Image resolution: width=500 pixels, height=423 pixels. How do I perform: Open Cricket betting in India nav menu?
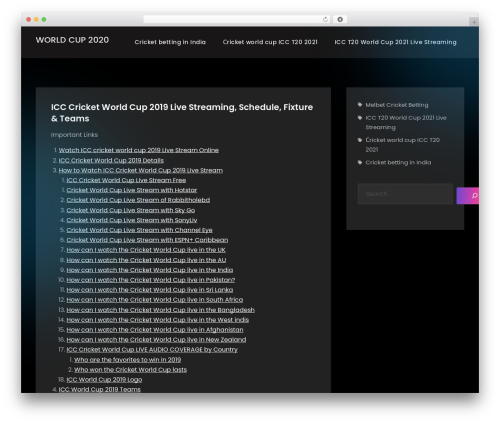170,42
